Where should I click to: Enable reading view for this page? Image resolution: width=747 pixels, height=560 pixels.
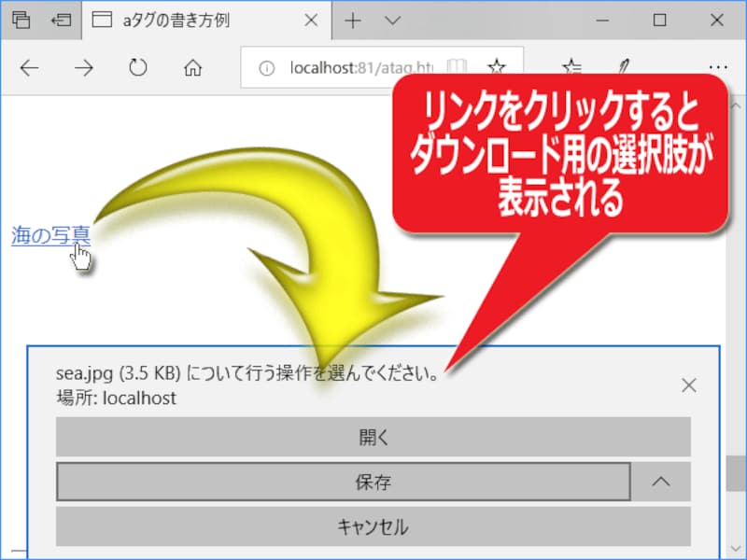(x=455, y=66)
